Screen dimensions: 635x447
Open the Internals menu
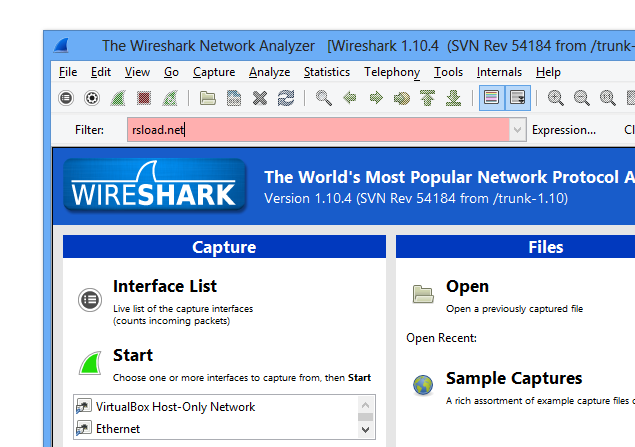coord(499,72)
